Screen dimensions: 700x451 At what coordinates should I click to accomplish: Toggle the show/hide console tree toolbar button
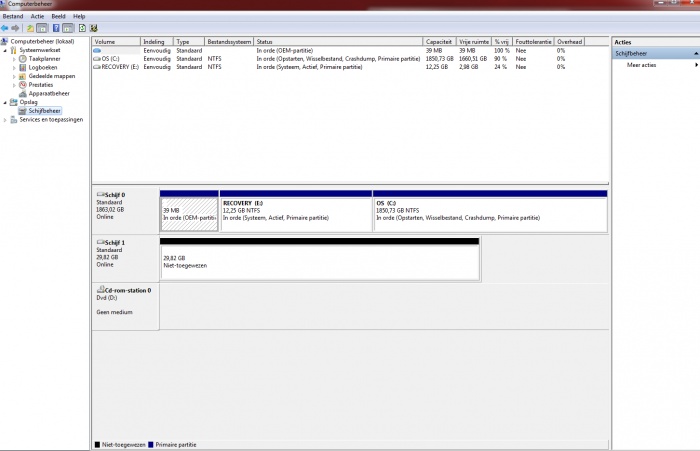pyautogui.click(x=42, y=28)
